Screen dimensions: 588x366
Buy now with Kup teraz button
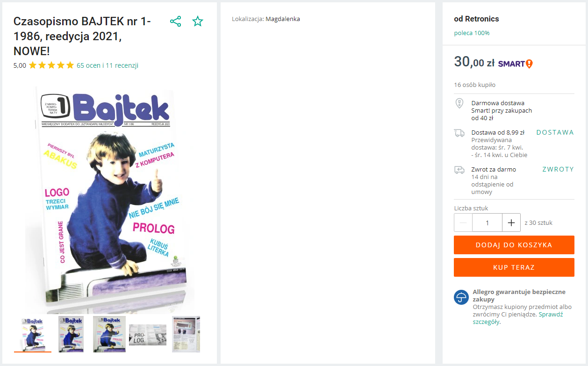[514, 267]
